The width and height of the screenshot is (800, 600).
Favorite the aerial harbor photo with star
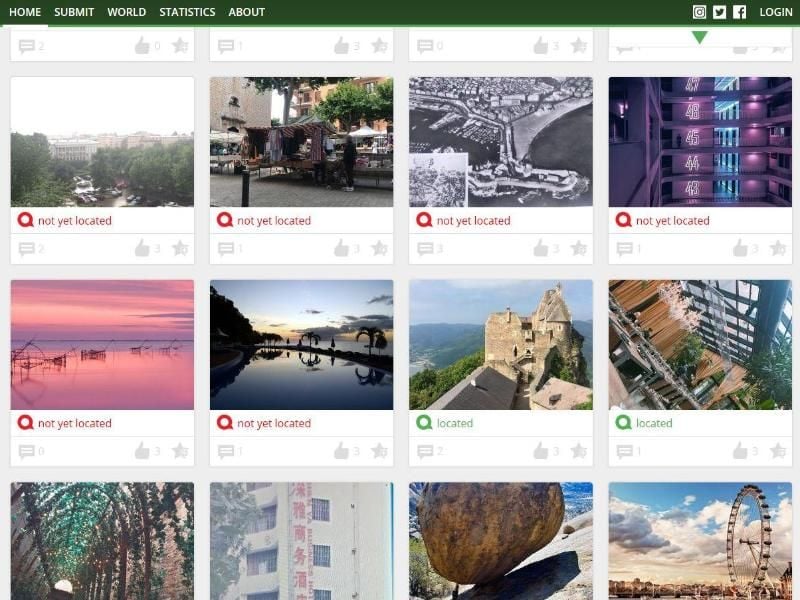coord(579,248)
